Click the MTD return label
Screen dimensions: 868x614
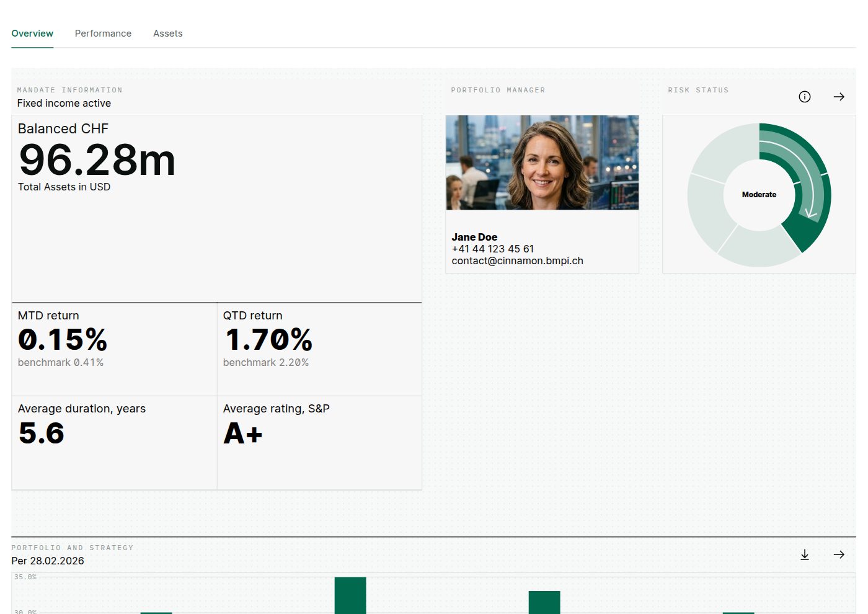click(48, 316)
